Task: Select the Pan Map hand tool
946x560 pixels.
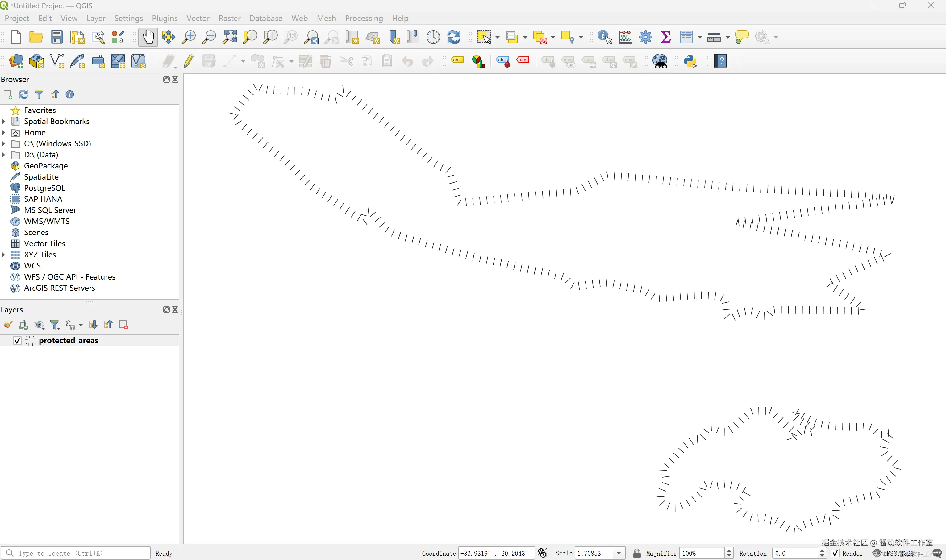Action: [148, 37]
